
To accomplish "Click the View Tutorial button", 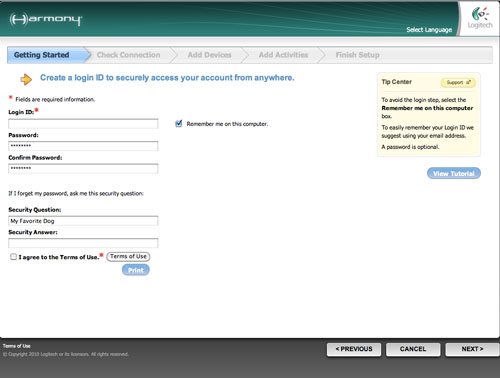I will point(454,173).
